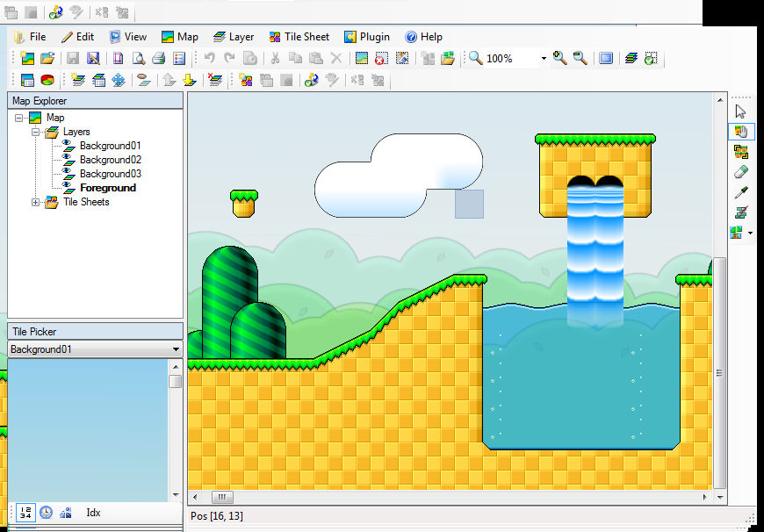Select the arrow pointer tool
This screenshot has height=532, width=764.
tap(740, 111)
